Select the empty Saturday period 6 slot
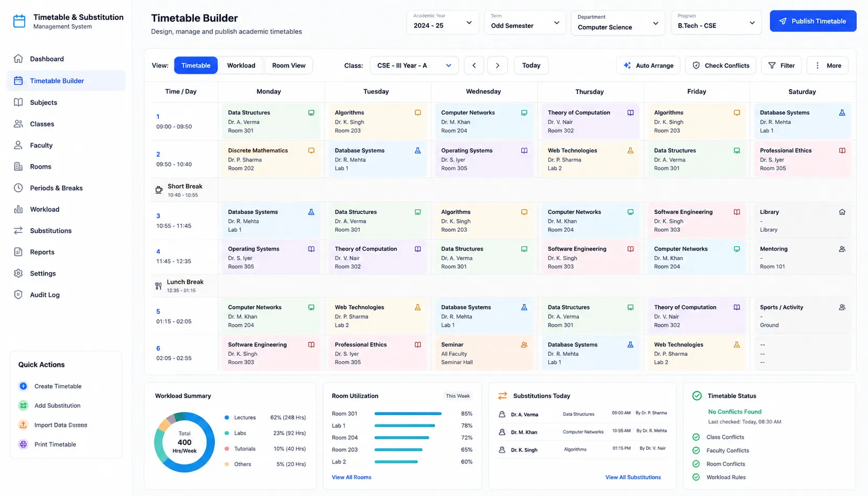The height and width of the screenshot is (496, 868). point(802,353)
